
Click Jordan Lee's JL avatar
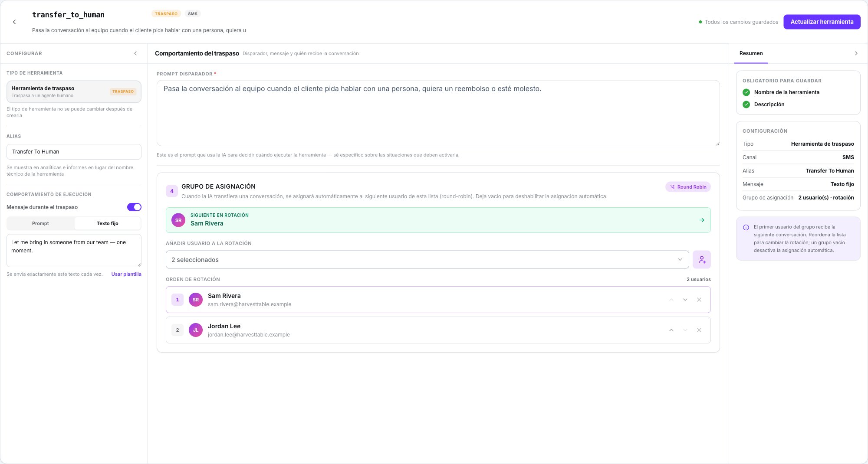(x=196, y=330)
